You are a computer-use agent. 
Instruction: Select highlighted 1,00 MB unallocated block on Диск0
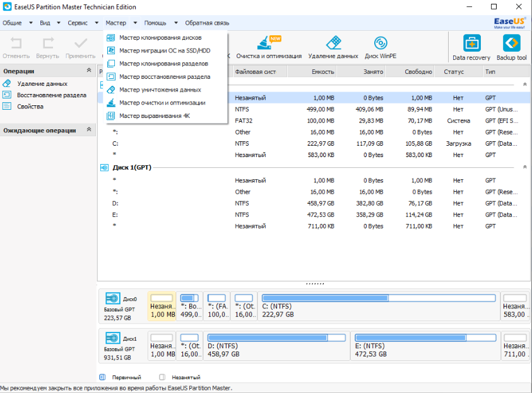click(x=162, y=306)
